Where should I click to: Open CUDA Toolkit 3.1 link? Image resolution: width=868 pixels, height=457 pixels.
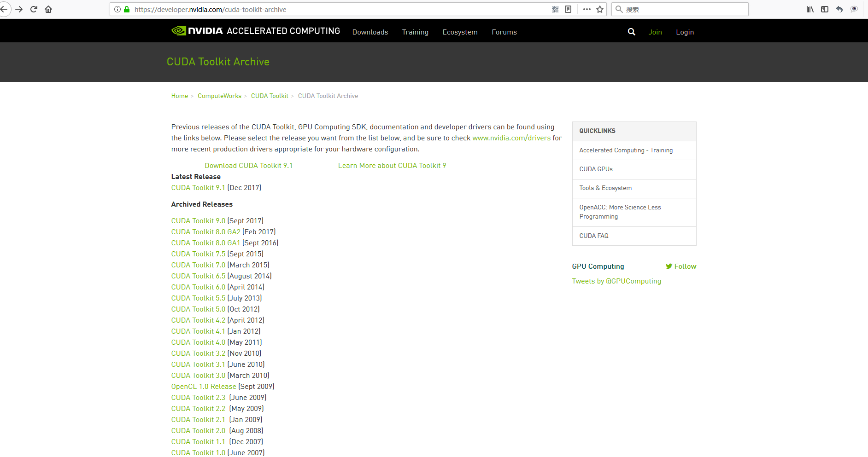pyautogui.click(x=198, y=364)
